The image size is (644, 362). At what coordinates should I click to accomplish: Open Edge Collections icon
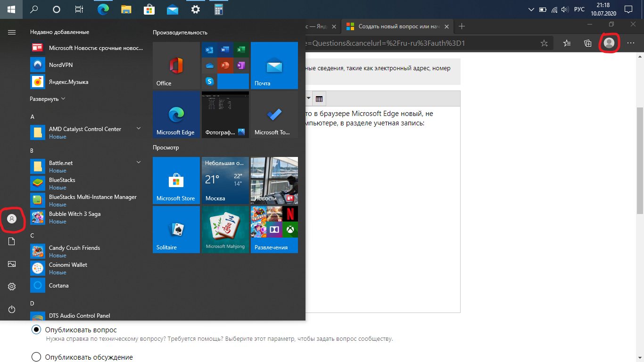pyautogui.click(x=587, y=43)
